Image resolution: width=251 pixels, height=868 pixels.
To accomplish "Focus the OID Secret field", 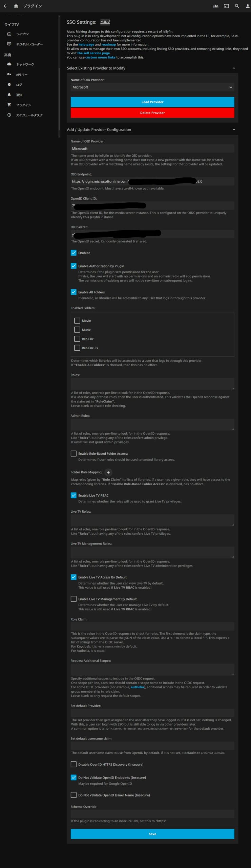I will [x=152, y=234].
